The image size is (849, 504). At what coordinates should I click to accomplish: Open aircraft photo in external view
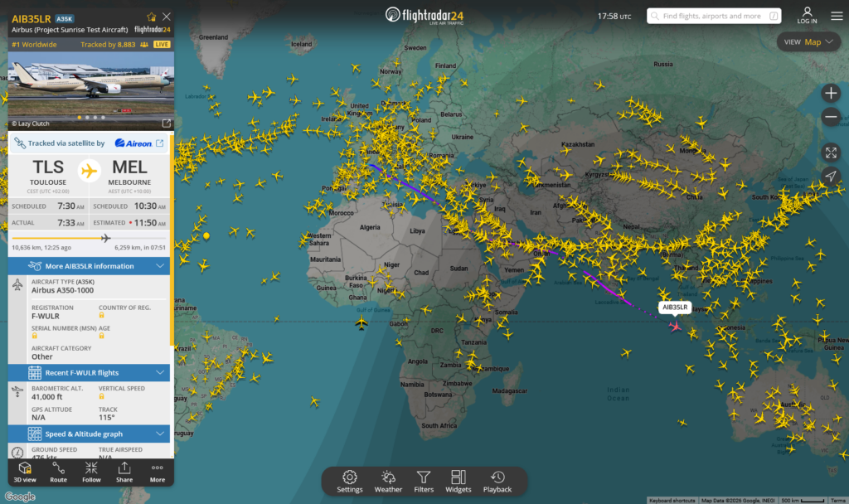click(x=166, y=124)
